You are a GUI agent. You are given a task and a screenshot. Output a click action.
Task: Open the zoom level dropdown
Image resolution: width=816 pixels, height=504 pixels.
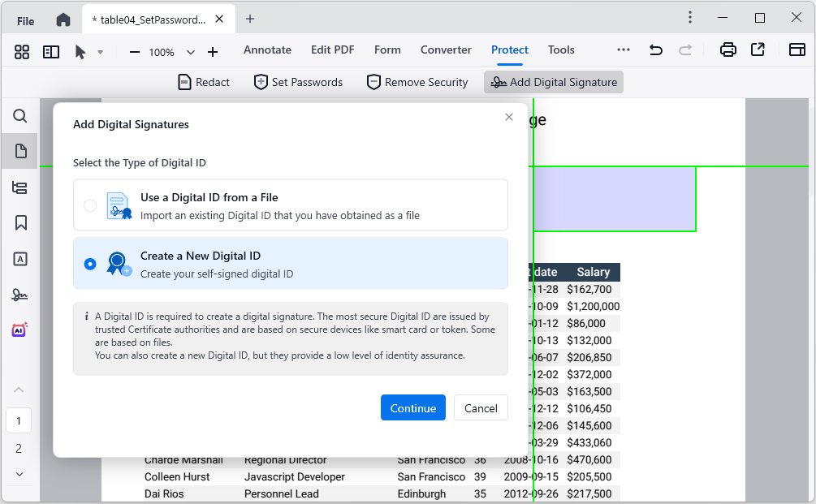[x=191, y=52]
